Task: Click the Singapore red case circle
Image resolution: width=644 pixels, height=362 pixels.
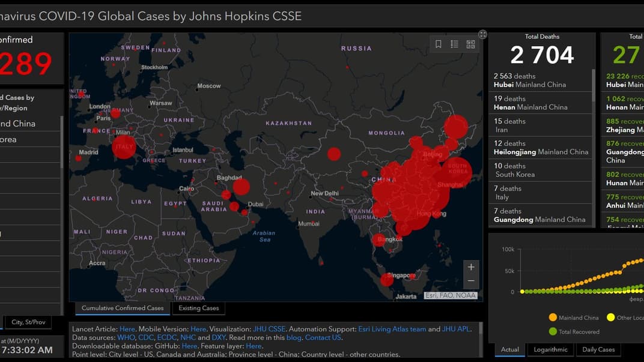Action: pyautogui.click(x=386, y=280)
